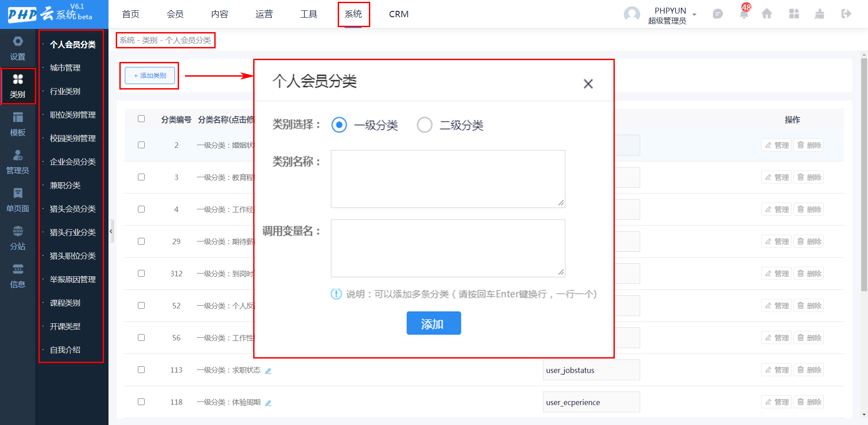868x425 pixels.
Task: Check the checkbox for row 312
Action: coord(141,274)
